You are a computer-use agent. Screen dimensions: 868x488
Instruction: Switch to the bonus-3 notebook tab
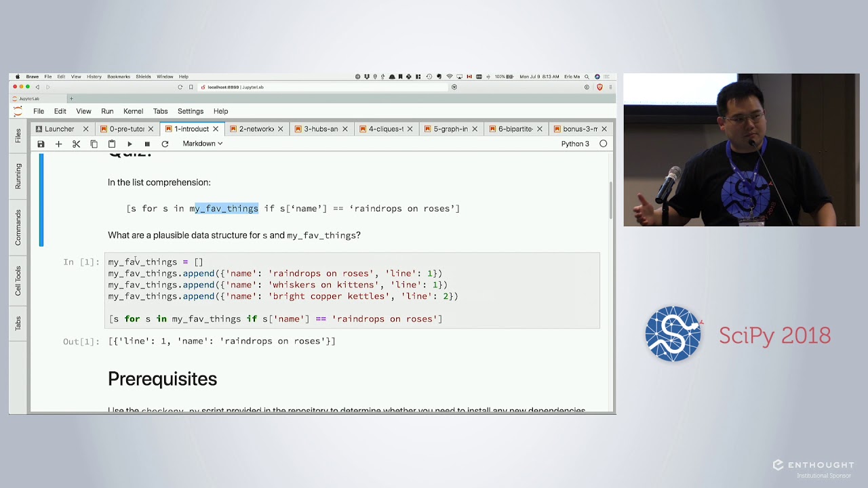pos(580,129)
